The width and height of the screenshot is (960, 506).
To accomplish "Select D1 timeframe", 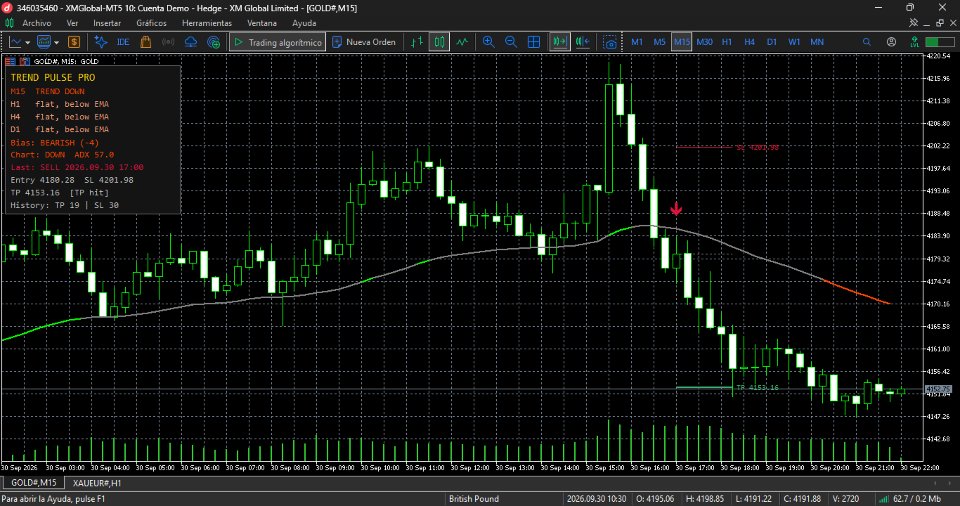I will (x=771, y=42).
